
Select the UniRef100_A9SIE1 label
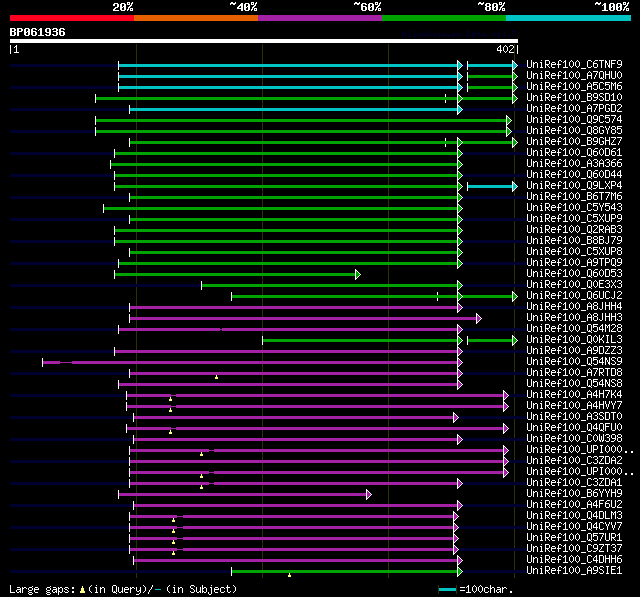tap(574, 571)
